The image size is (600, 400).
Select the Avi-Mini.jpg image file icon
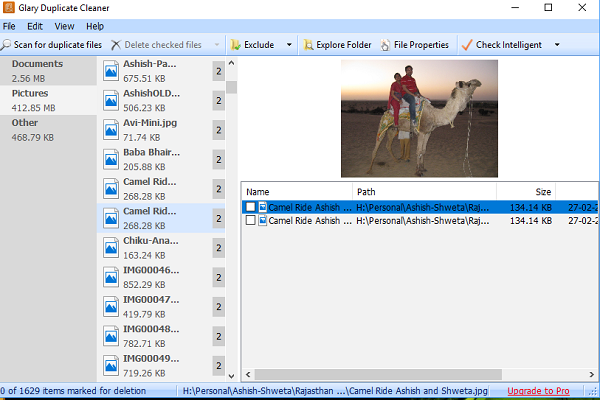111,130
